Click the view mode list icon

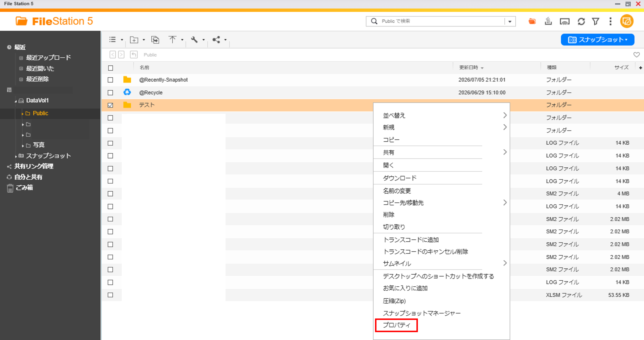[x=112, y=40]
